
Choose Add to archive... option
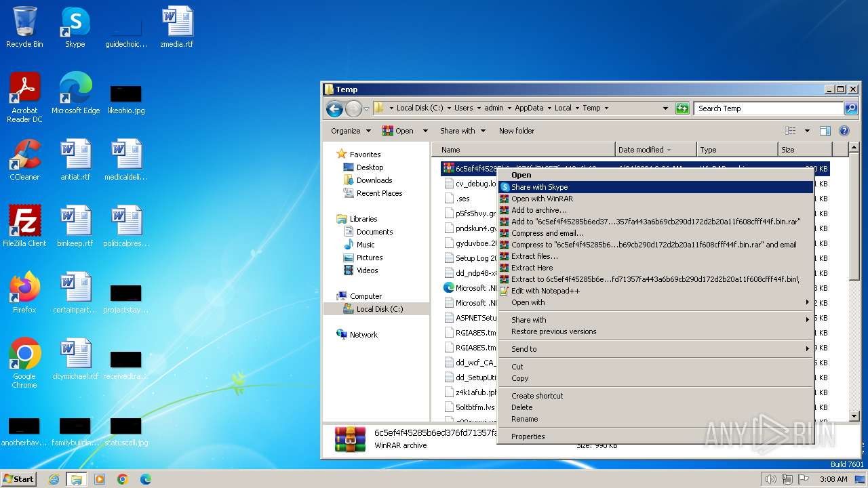pyautogui.click(x=656, y=210)
